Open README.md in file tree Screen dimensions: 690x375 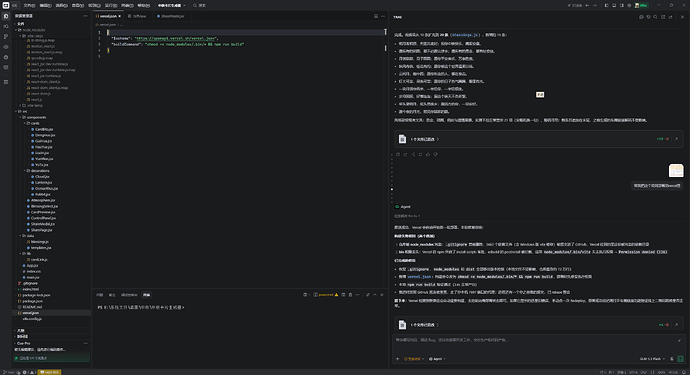pyautogui.click(x=32, y=307)
